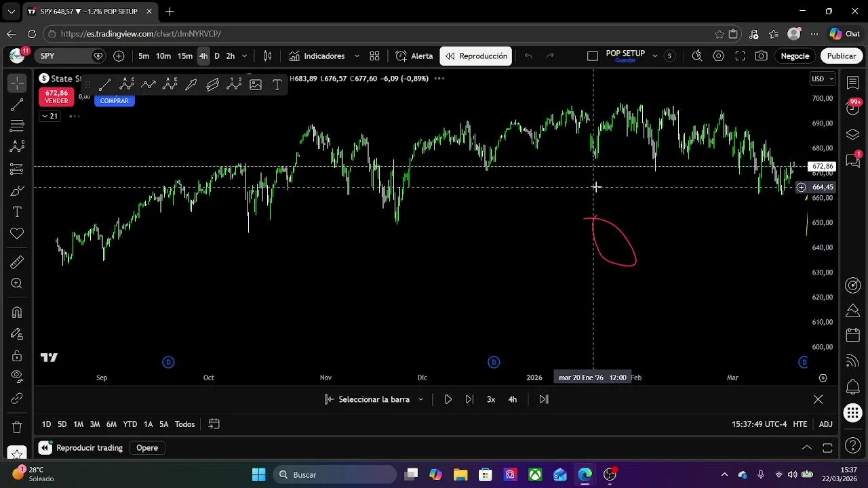Toggle the ADJ adjusted data option

tap(825, 424)
